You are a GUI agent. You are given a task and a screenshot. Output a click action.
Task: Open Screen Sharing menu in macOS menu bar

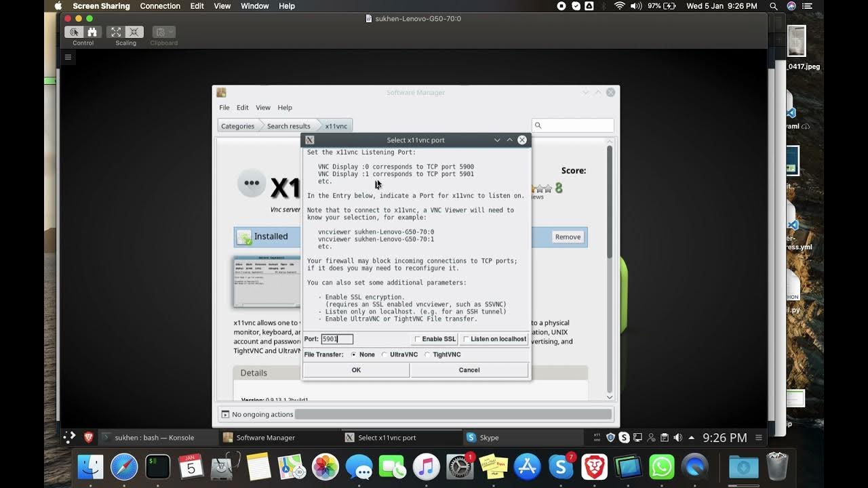point(102,6)
